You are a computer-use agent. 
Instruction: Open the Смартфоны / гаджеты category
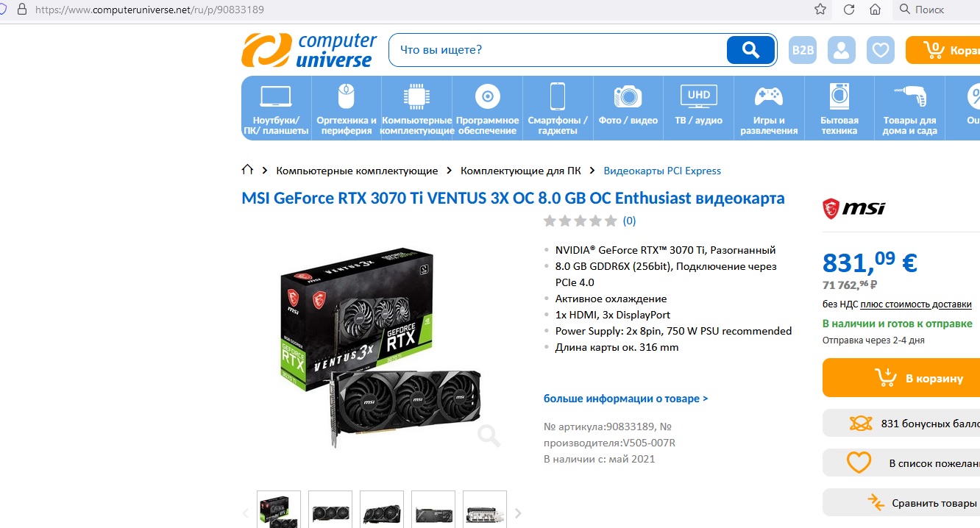click(x=558, y=109)
